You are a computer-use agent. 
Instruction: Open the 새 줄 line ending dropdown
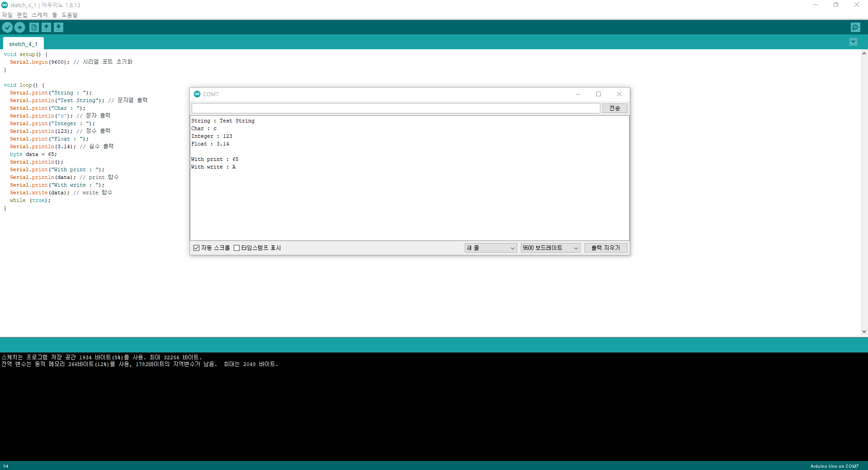491,248
